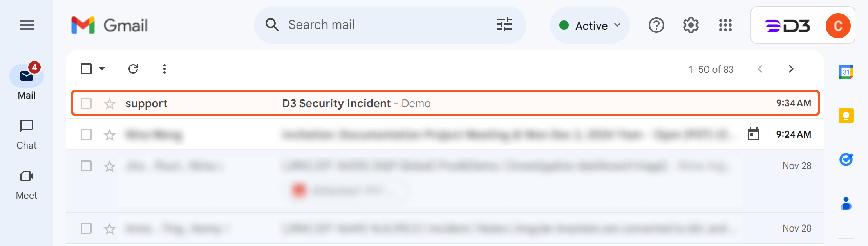Open the Settings gear icon
This screenshot has height=246, width=868.
691,25
